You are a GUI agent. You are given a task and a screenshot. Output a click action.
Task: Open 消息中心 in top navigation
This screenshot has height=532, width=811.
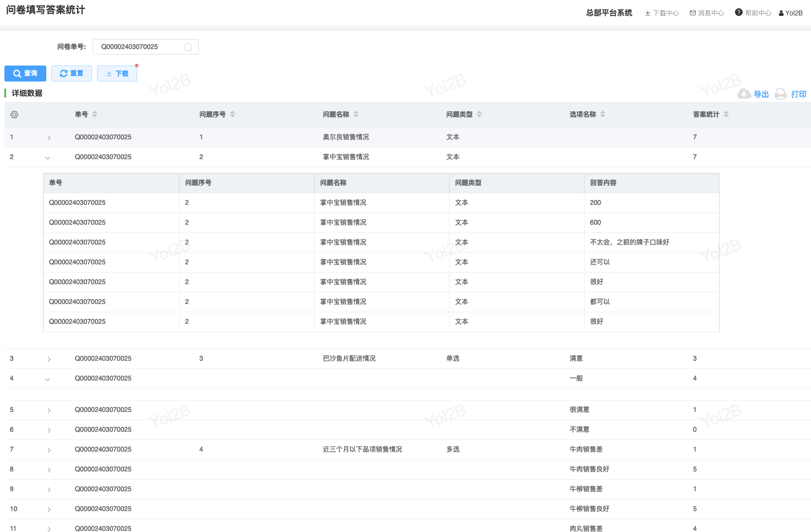click(707, 13)
